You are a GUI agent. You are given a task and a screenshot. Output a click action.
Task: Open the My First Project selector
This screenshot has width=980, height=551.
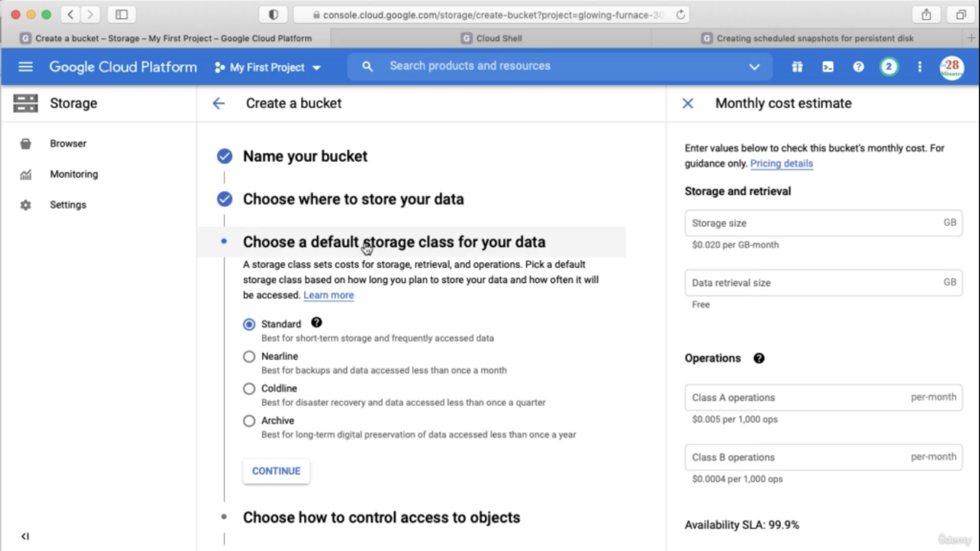pos(267,67)
